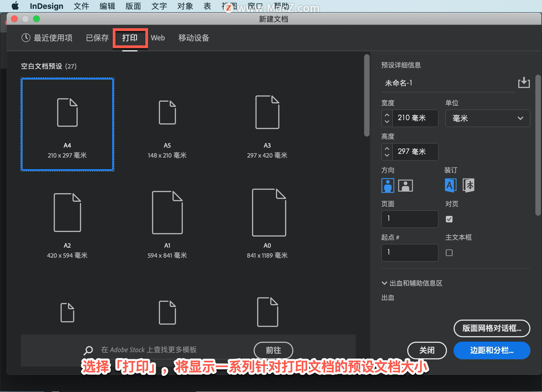The height and width of the screenshot is (392, 542).
Task: Choose left-to-right binding icon
Action: click(x=451, y=186)
